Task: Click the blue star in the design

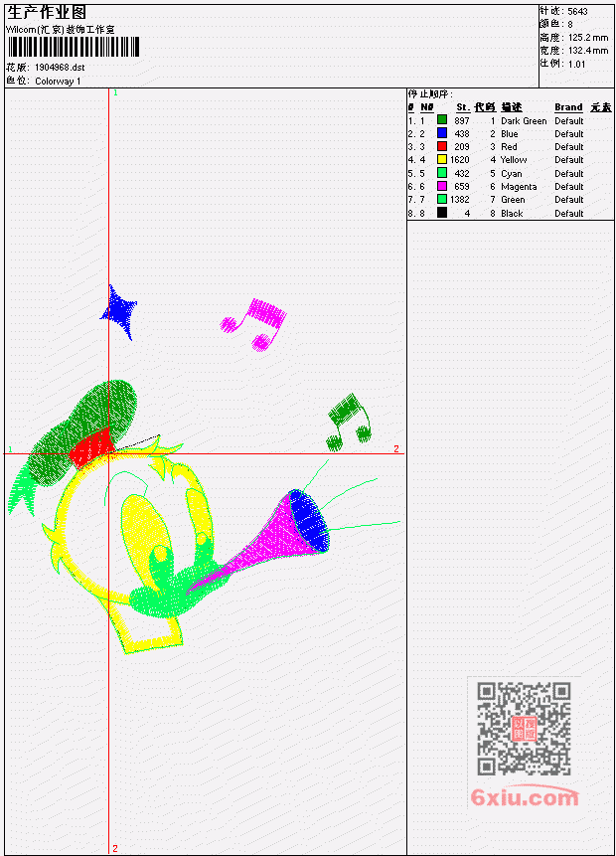Action: tap(119, 312)
